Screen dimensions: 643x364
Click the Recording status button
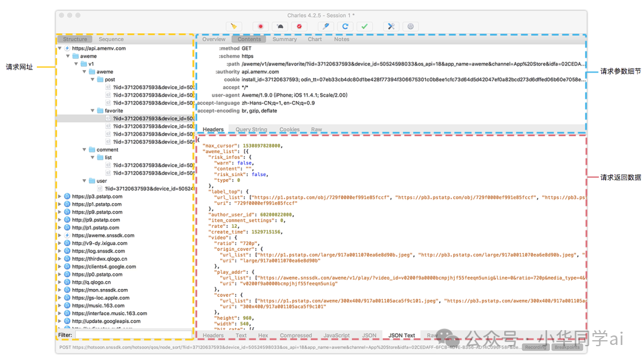(535, 347)
